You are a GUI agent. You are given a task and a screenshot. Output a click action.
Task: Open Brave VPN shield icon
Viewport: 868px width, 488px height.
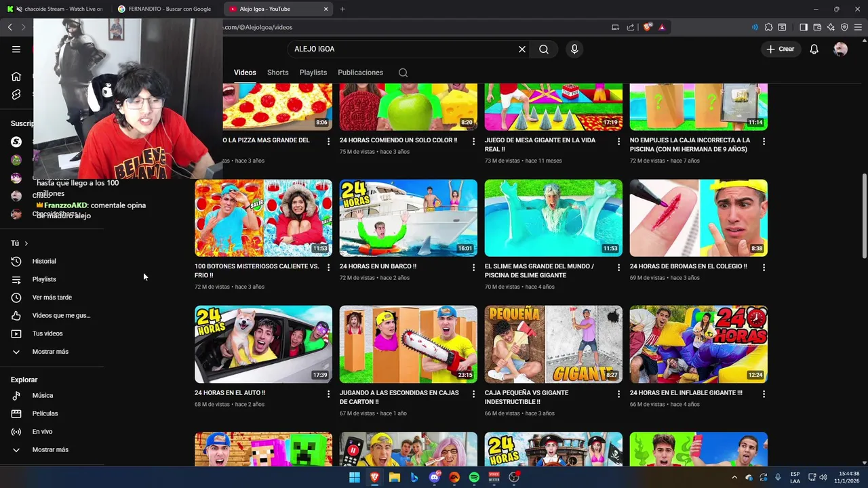click(844, 27)
